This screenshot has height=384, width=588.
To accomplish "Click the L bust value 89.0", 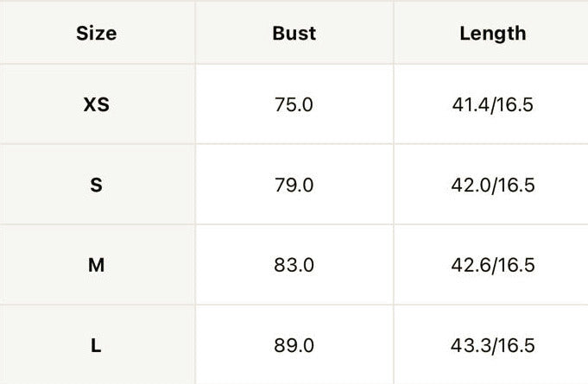I will [x=294, y=345].
